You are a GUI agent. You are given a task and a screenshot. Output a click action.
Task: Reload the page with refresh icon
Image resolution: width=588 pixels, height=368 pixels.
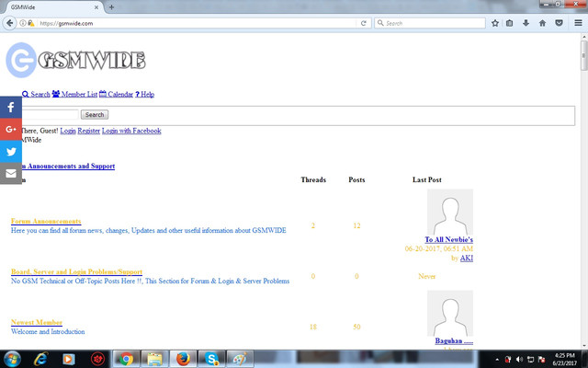pyautogui.click(x=363, y=23)
